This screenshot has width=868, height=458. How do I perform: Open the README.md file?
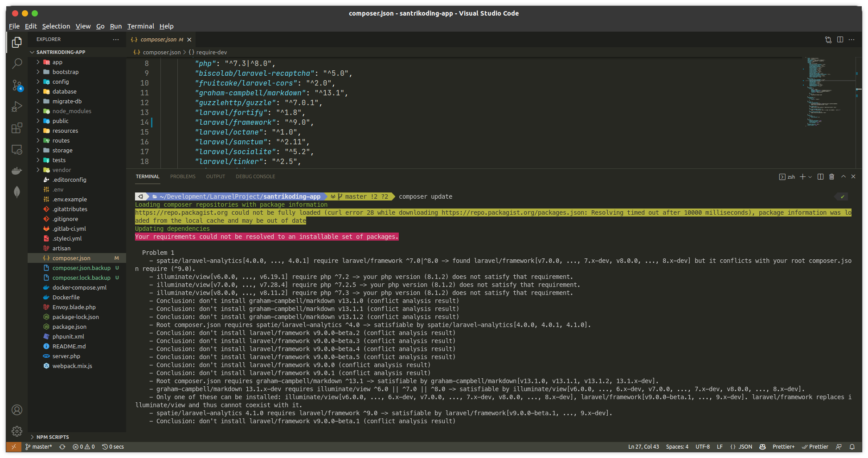pyautogui.click(x=77, y=347)
